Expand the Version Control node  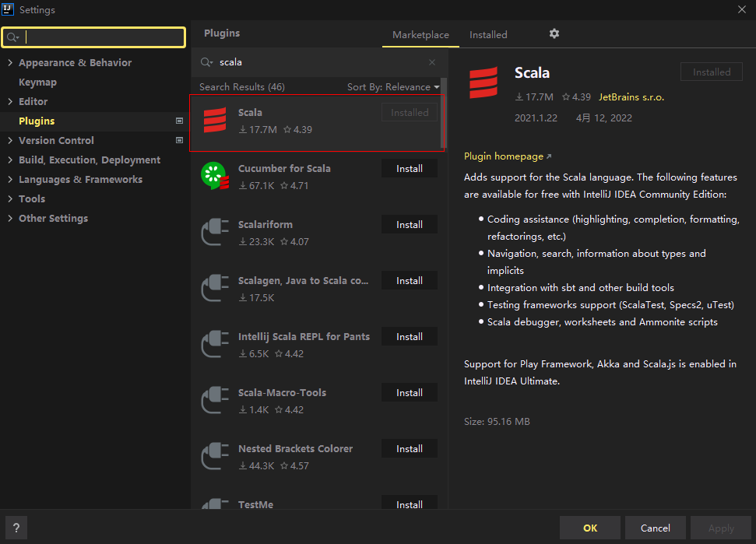[x=10, y=140]
